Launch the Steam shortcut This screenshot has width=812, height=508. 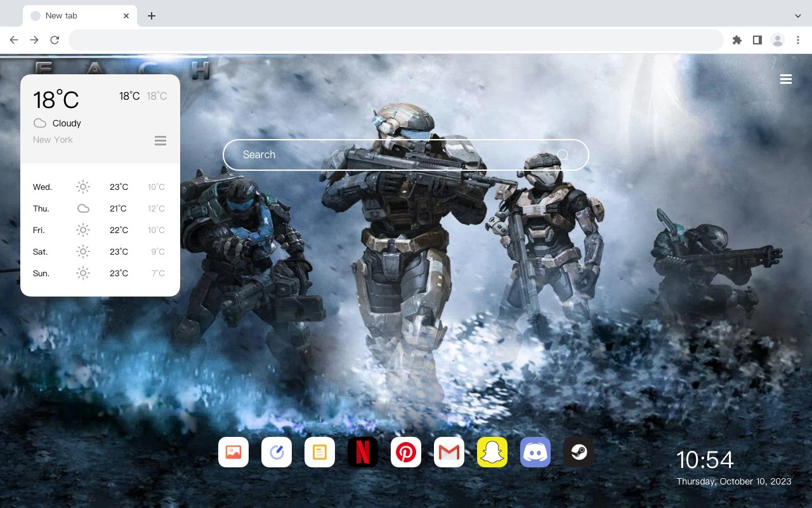579,452
